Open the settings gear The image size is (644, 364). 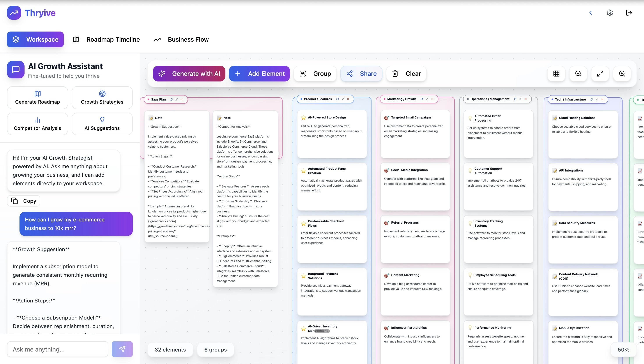(610, 13)
